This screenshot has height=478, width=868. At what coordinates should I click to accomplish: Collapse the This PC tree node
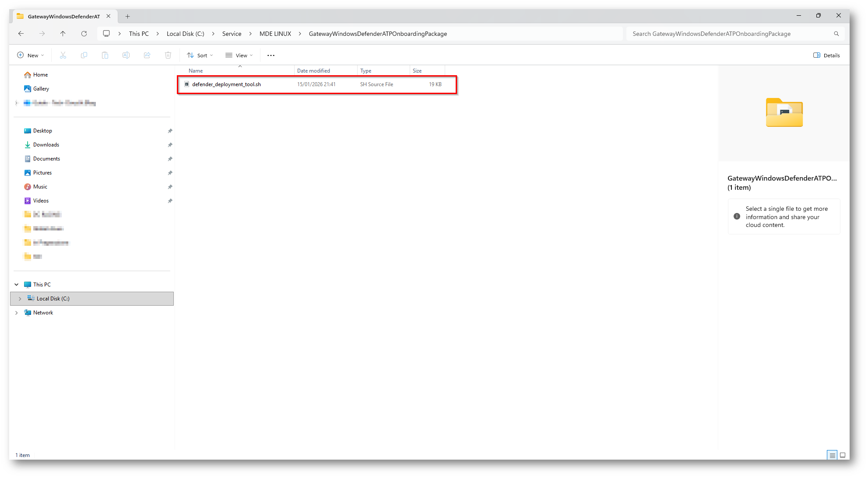(17, 285)
